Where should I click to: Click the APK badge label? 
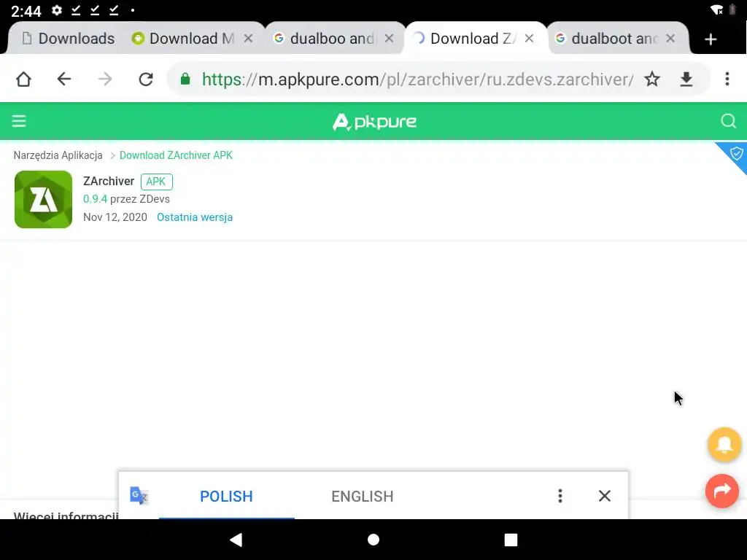[x=156, y=182]
